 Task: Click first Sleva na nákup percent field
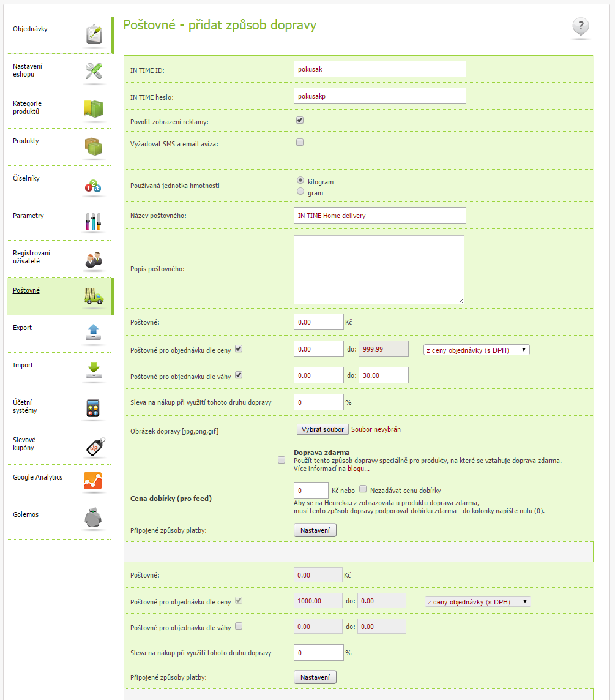319,402
